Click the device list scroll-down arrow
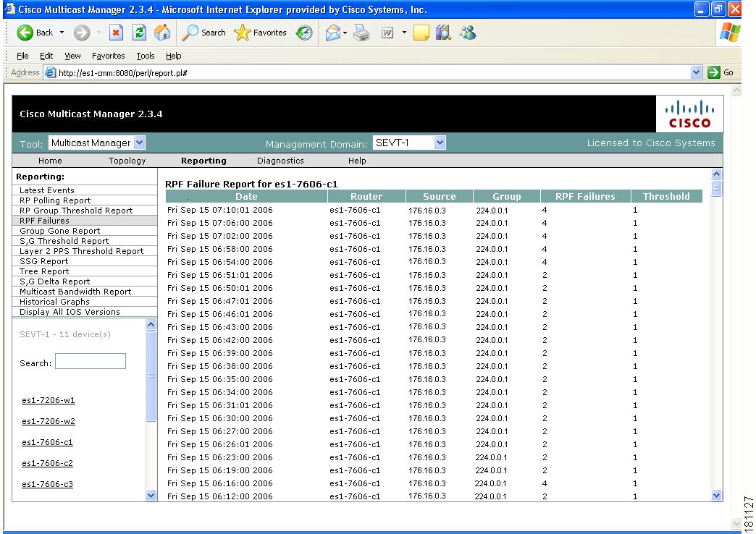 [x=151, y=496]
